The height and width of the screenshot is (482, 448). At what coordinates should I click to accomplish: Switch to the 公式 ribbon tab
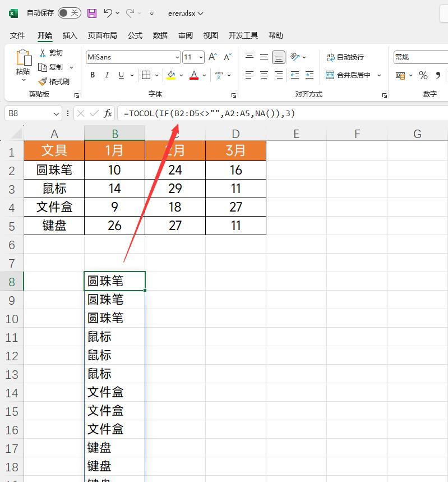(x=135, y=35)
